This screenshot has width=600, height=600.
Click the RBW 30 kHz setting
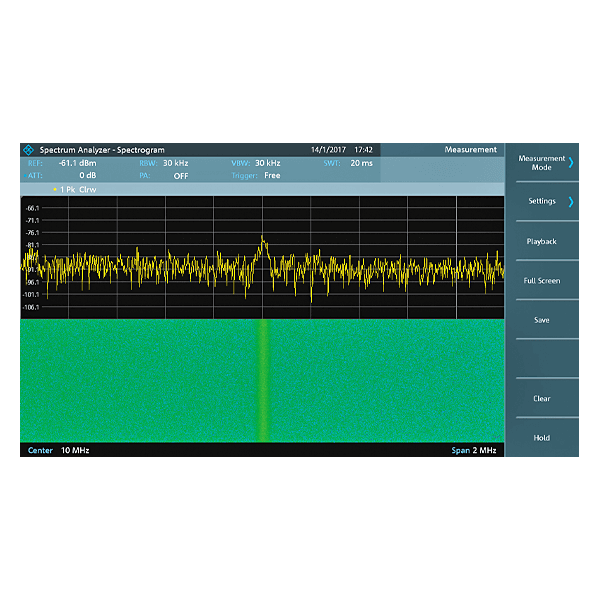(176, 162)
